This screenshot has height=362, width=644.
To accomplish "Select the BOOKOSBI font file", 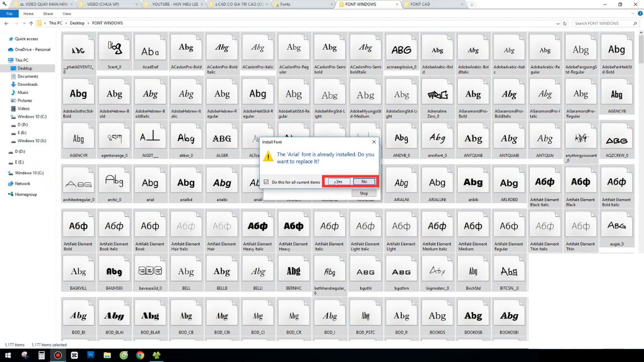I will point(509,317).
